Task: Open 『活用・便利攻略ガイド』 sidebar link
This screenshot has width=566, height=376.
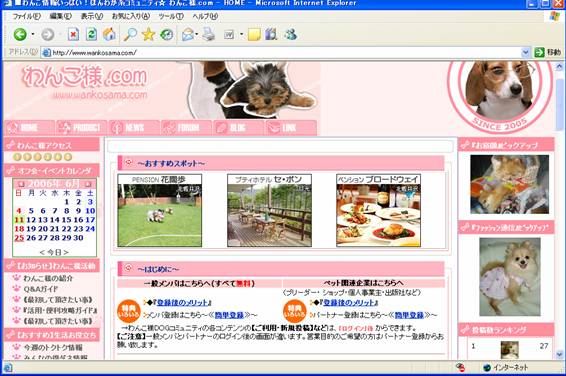Action: click(60, 310)
